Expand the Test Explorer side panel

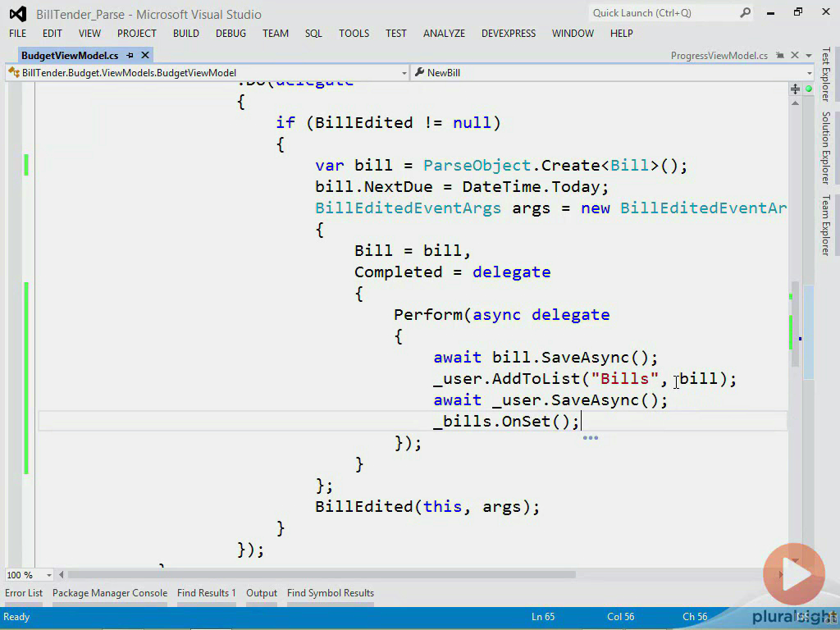[826, 75]
